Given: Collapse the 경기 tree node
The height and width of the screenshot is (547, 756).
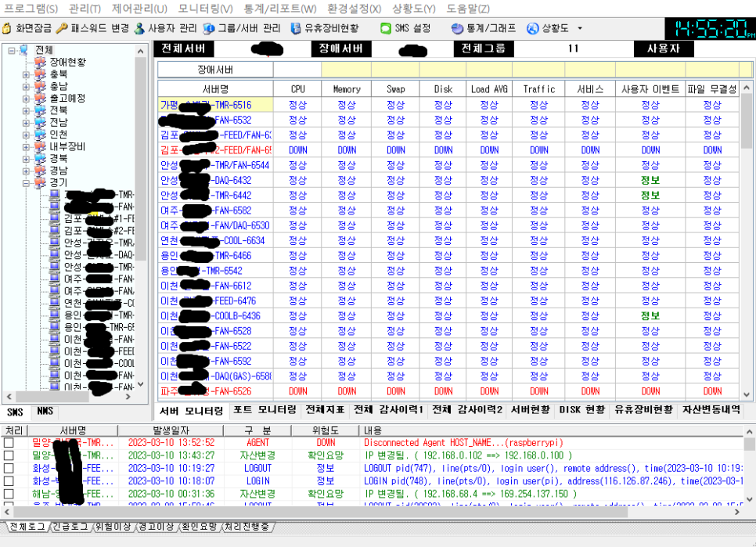Looking at the screenshot, I should (x=26, y=183).
